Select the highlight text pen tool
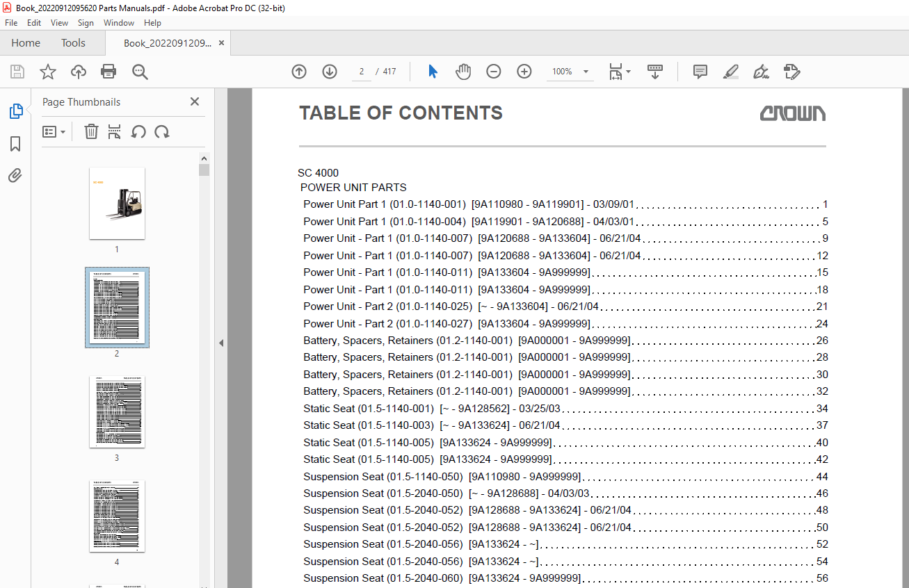909x588 pixels. click(x=730, y=72)
